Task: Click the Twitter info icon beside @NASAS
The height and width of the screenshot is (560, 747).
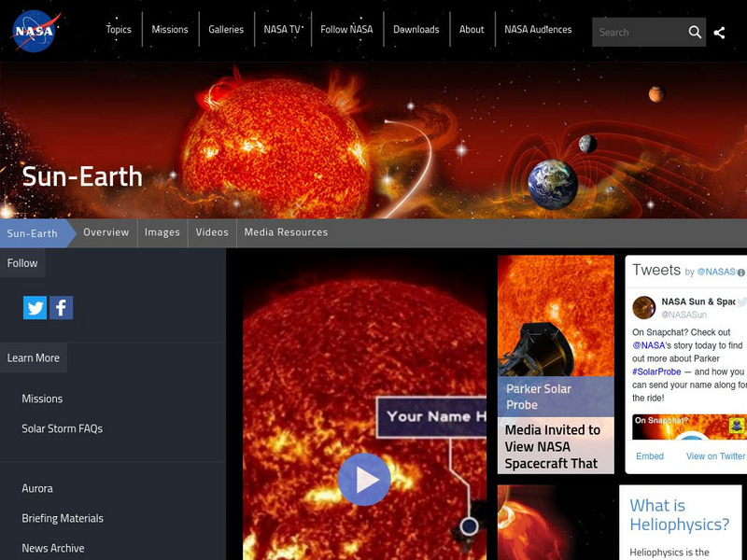Action: pyautogui.click(x=740, y=273)
